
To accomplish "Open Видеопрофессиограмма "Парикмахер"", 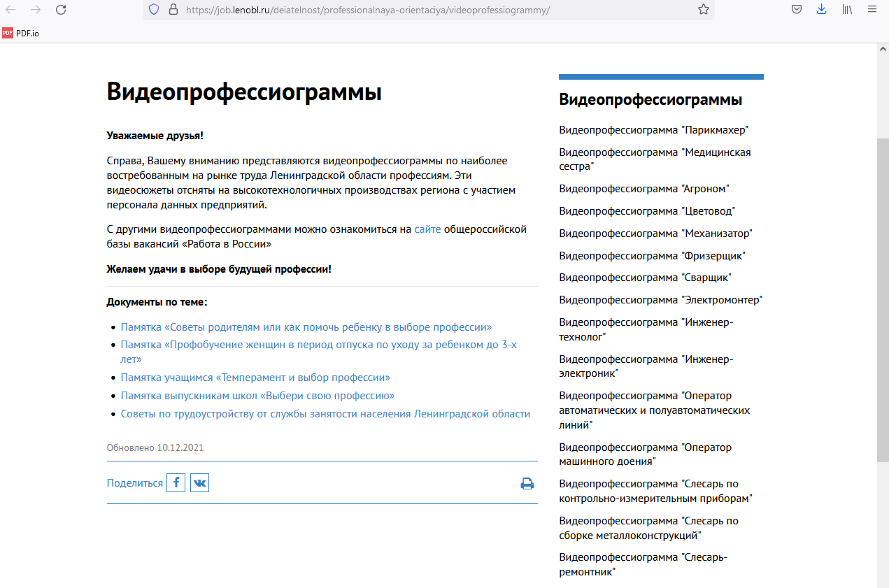I will (x=654, y=130).
